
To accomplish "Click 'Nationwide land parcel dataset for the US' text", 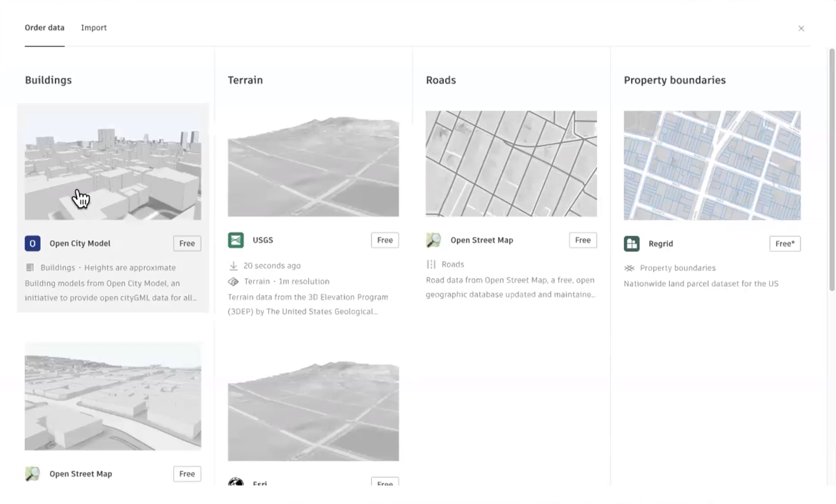I will pyautogui.click(x=701, y=284).
